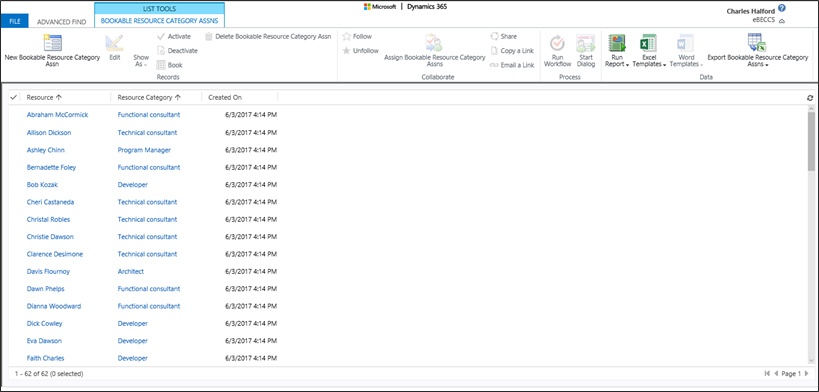Open Bob Kozak resource link
Viewport: 819px width, 392px height.
pos(42,185)
